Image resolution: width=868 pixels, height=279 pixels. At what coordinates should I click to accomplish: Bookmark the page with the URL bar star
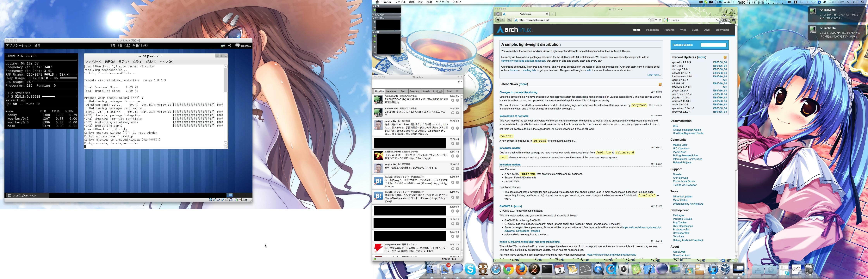[x=650, y=20]
